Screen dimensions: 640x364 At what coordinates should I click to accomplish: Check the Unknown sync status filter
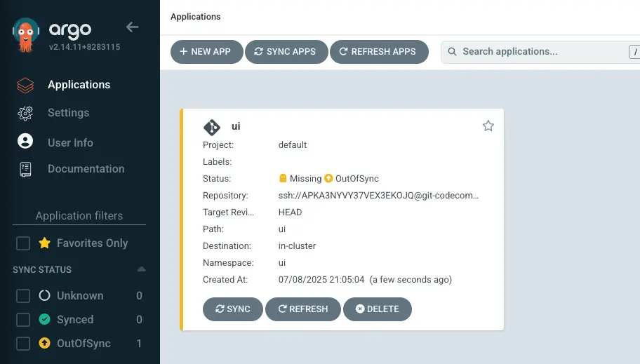tap(23, 296)
